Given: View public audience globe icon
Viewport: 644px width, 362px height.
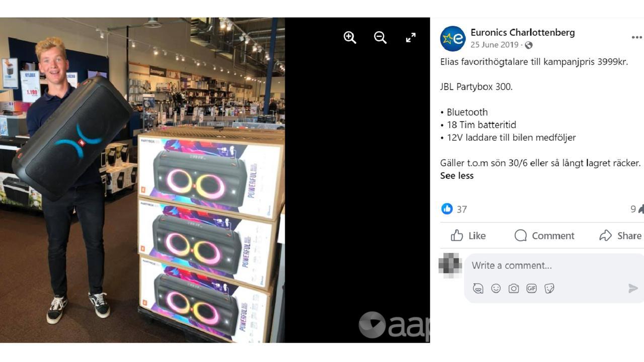Looking at the screenshot, I should 528,45.
